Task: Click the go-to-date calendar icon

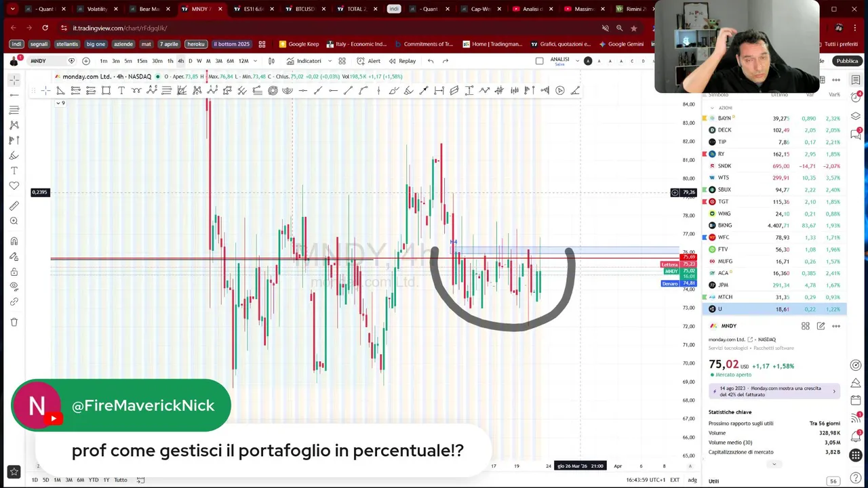Action: [141, 480]
